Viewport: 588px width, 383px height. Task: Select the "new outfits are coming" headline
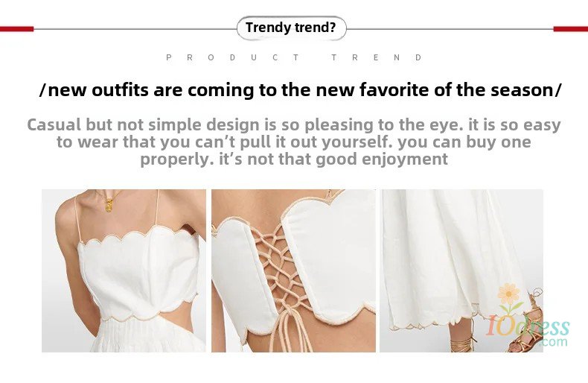301,90
